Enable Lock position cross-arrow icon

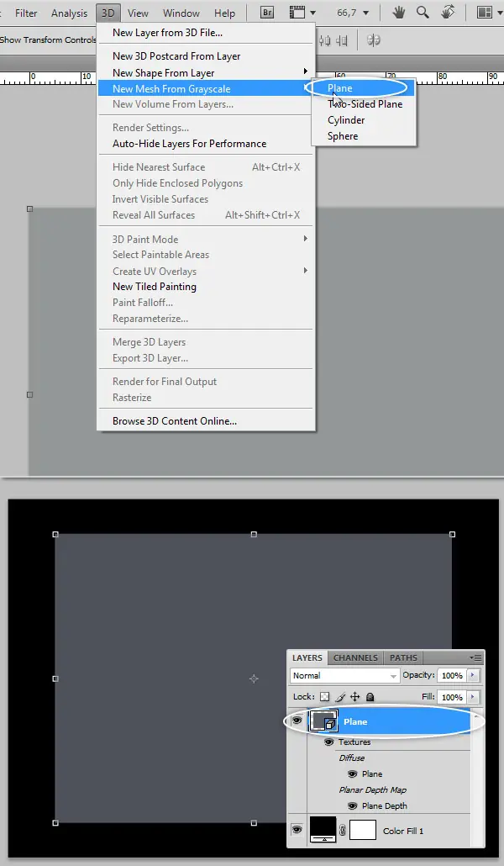[355, 697]
